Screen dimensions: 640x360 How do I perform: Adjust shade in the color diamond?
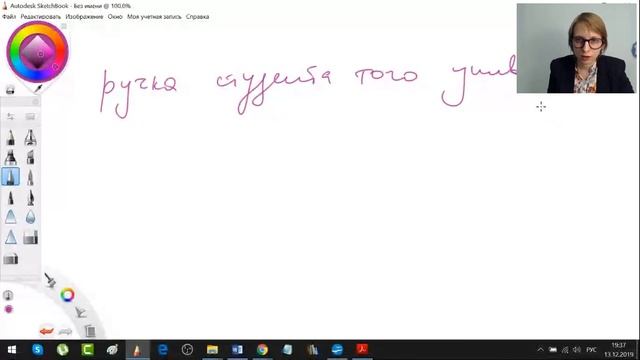click(38, 52)
